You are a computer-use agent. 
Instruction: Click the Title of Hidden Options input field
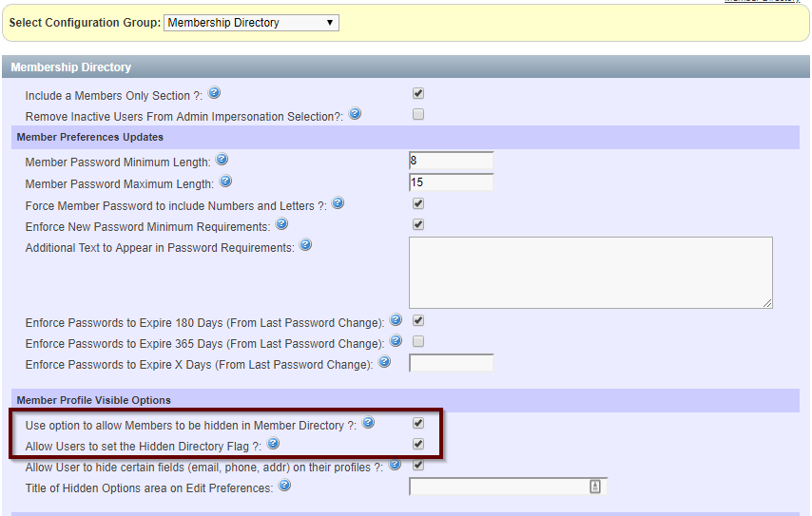tap(508, 487)
